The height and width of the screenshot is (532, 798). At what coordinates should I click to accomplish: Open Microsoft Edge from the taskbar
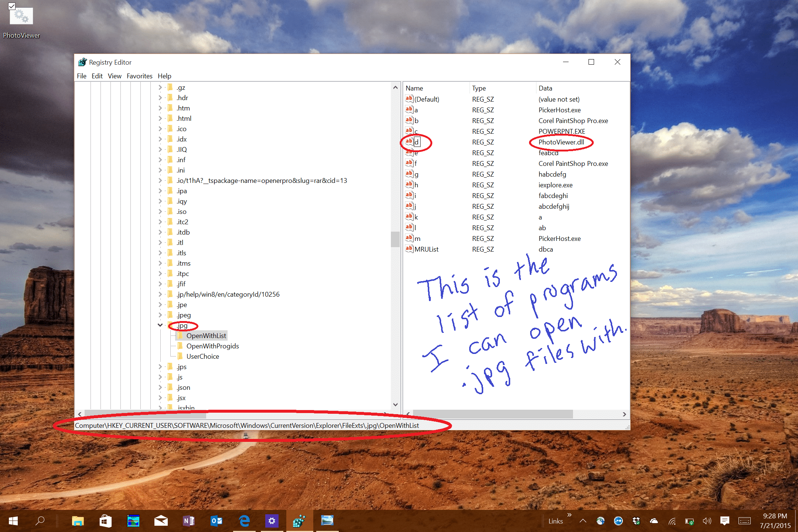point(244,521)
